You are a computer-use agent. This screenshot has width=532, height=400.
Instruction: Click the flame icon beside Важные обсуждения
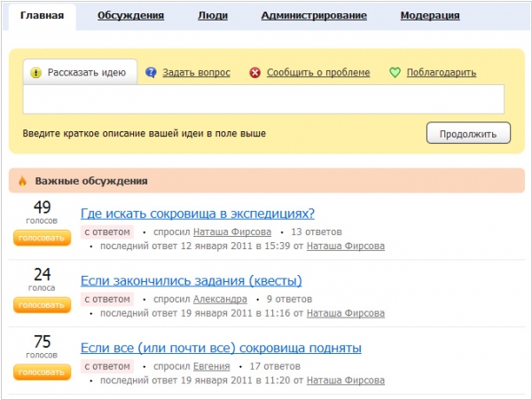[x=22, y=181]
